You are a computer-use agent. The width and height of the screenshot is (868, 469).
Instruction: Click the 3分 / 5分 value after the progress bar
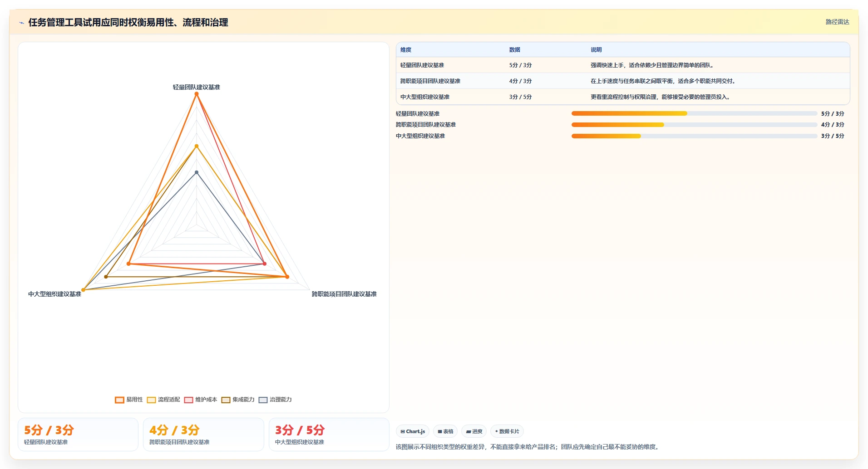833,136
